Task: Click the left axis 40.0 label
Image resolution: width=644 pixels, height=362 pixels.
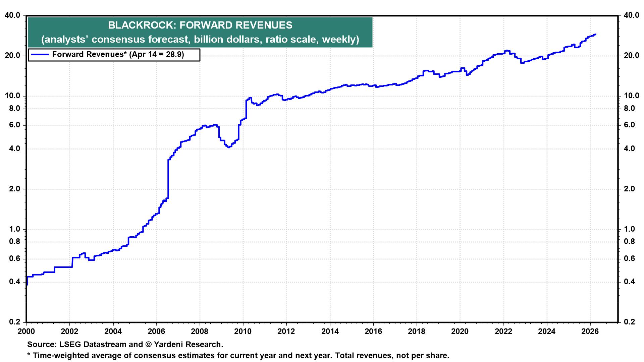Action: pyautogui.click(x=12, y=15)
